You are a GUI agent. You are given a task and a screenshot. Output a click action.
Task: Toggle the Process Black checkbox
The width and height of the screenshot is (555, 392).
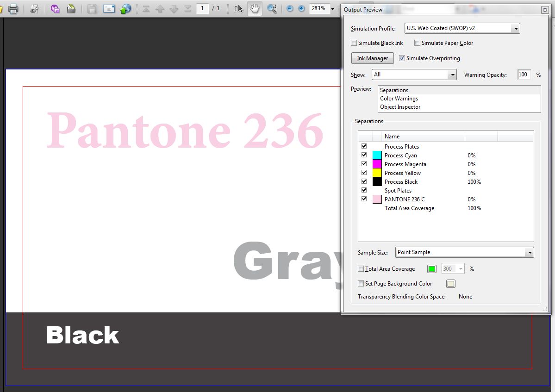[x=364, y=181]
